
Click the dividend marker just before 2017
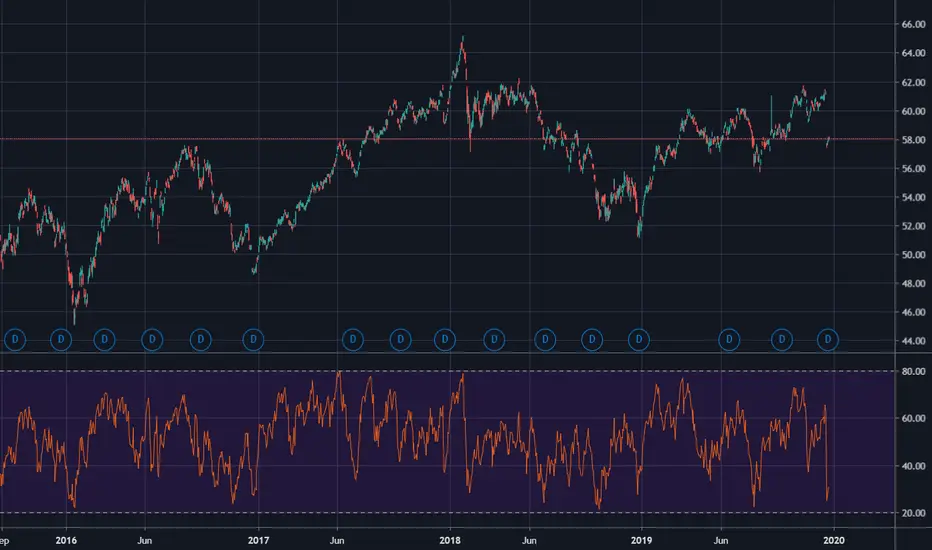click(253, 340)
